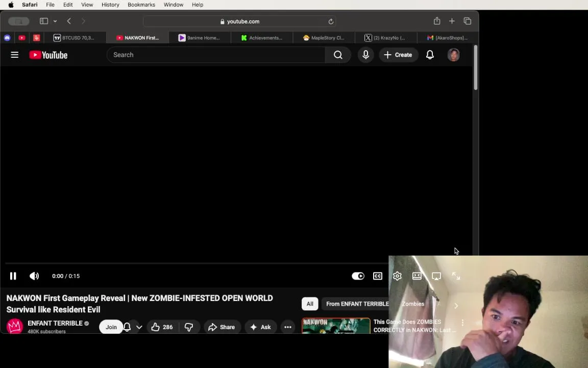
Task: Open the options menu for the recommended video
Action: [462, 323]
